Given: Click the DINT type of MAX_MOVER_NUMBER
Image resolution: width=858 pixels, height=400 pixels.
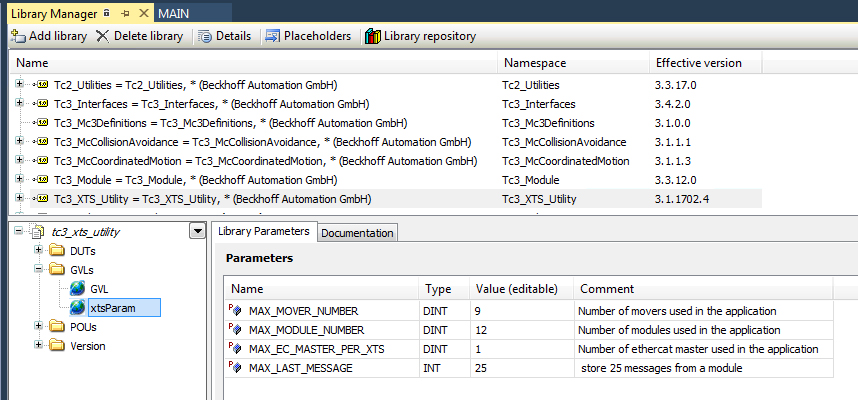Looking at the screenshot, I should 435,311.
